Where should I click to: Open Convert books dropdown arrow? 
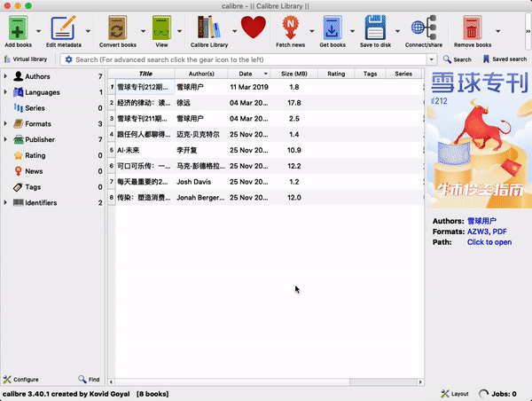pyautogui.click(x=143, y=31)
